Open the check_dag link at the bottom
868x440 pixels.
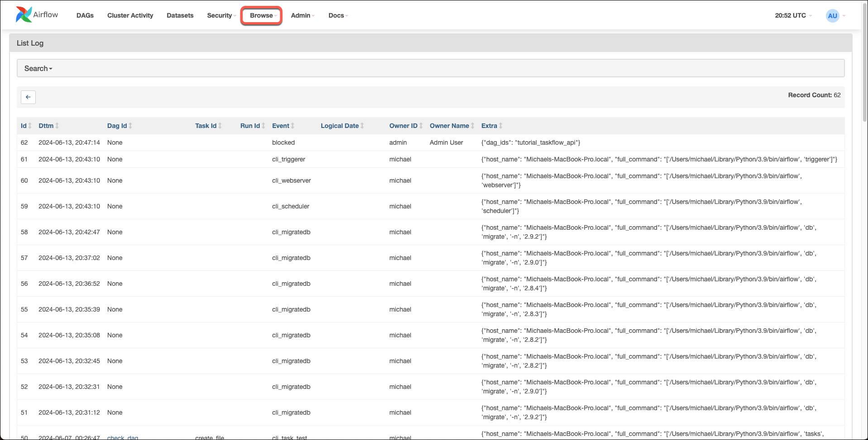122,436
